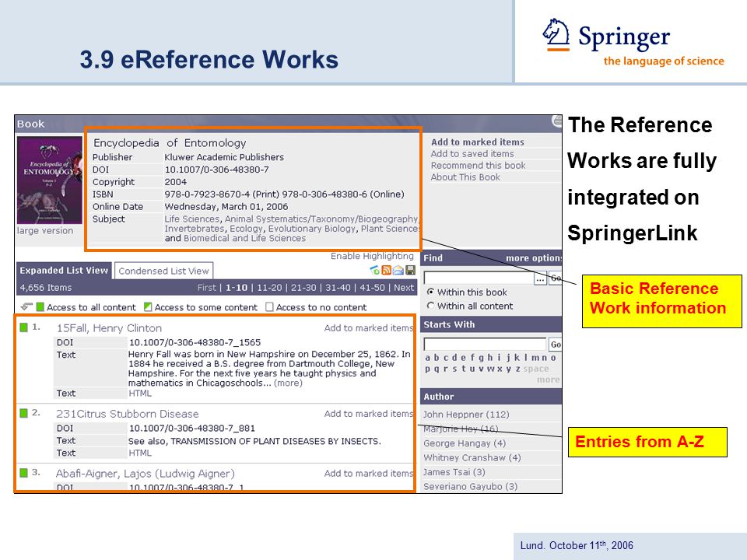Click the floppy disk save icon
Screen dimensions: 747x560
click(x=410, y=271)
